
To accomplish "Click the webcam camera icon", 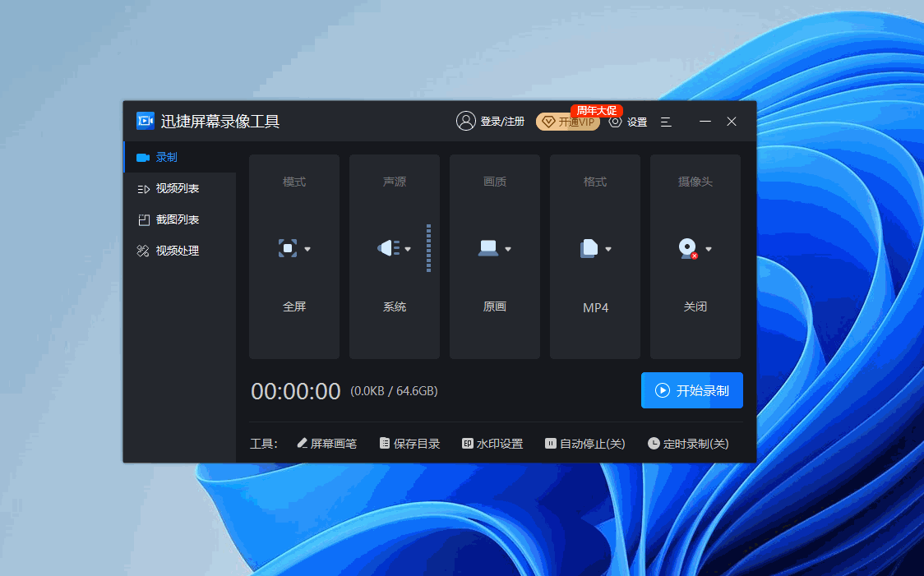I will tap(688, 248).
